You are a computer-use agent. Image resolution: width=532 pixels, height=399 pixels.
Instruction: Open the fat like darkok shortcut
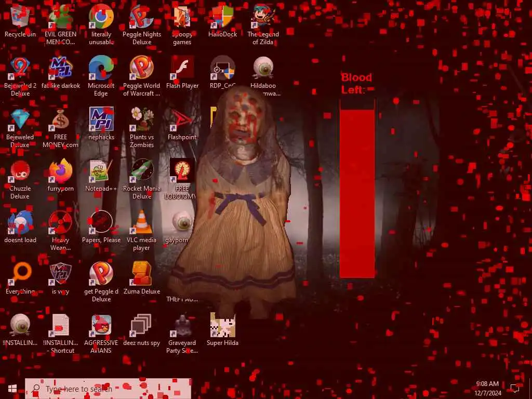(x=60, y=68)
